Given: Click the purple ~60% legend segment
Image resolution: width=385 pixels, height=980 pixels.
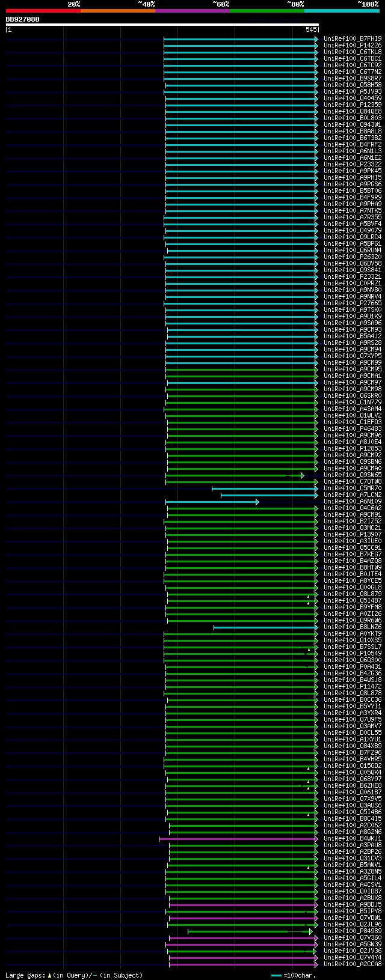Looking at the screenshot, I should [192, 11].
